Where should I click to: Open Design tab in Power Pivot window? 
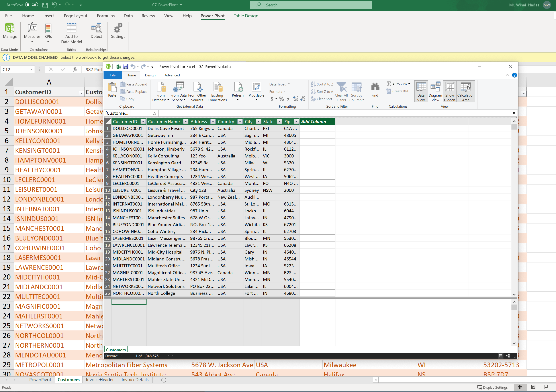coord(150,75)
